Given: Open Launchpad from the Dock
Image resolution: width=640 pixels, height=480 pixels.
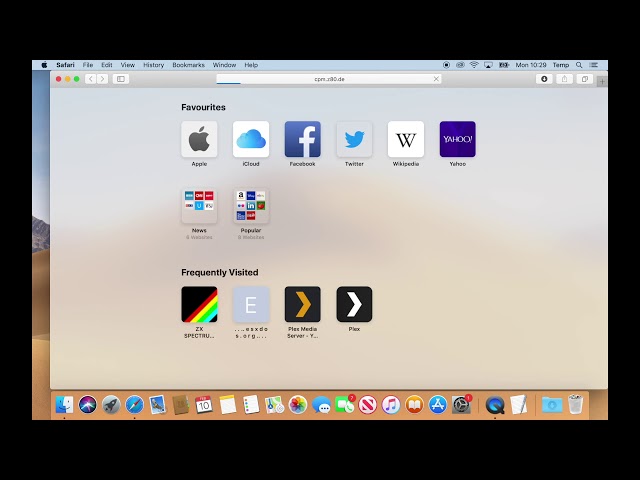Looking at the screenshot, I should [x=111, y=405].
